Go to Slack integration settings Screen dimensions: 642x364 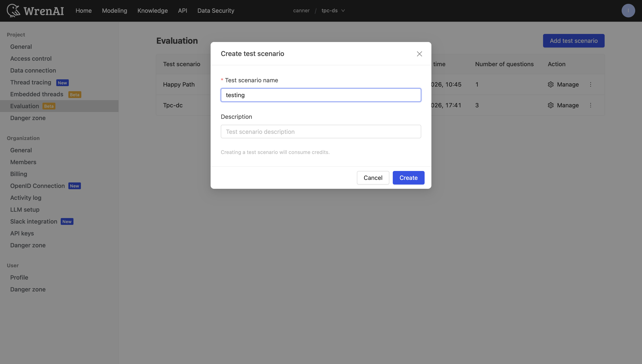click(33, 221)
